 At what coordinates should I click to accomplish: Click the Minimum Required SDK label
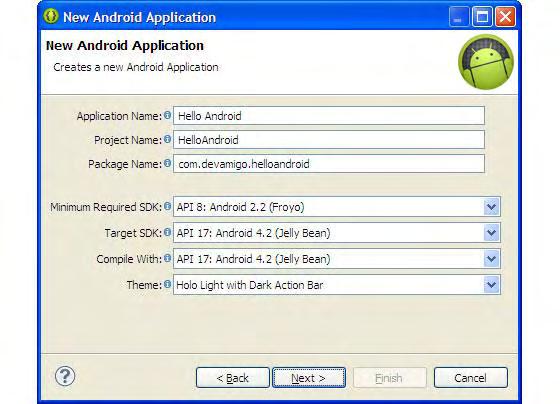click(106, 207)
